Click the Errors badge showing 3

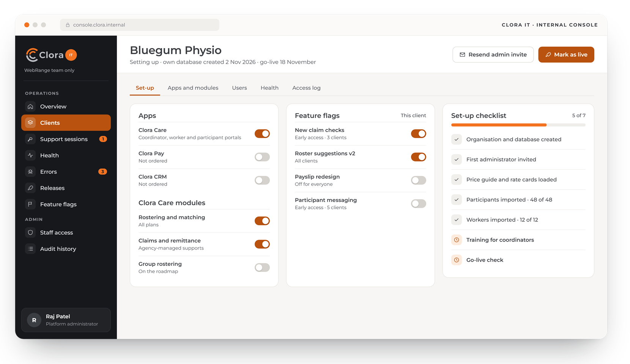point(102,172)
